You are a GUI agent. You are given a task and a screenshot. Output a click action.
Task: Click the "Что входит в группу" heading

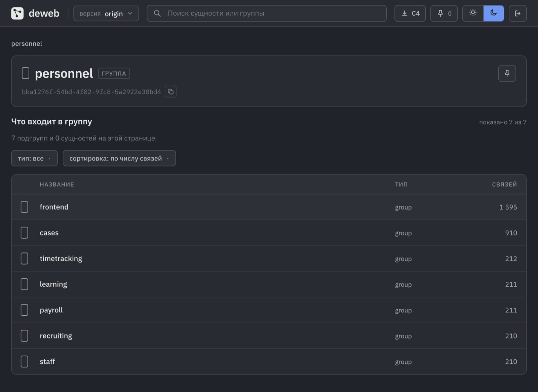(x=51, y=121)
